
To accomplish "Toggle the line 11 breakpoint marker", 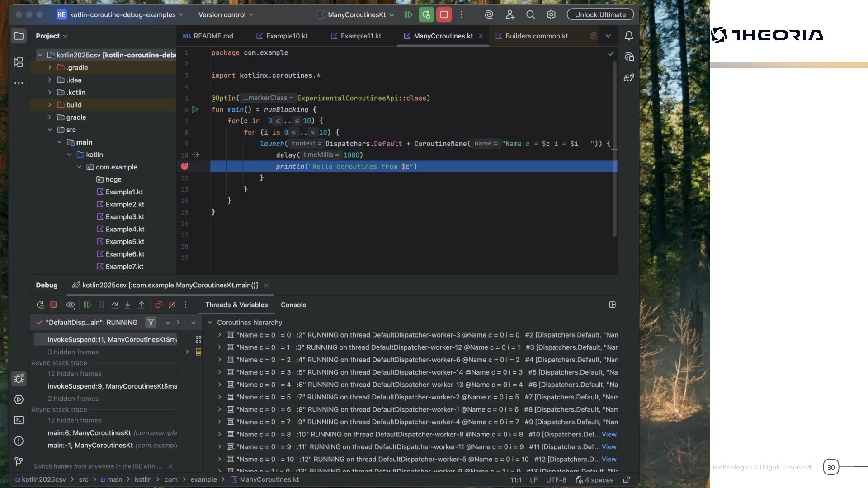I will tap(184, 166).
